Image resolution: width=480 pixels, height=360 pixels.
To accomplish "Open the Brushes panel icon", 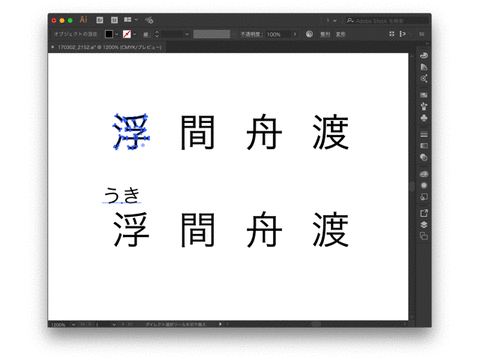I will click(424, 106).
